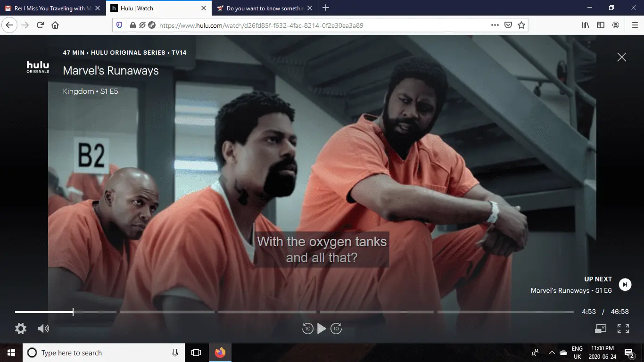The image size is (644, 362).
Task: Toggle picture-in-picture mini player
Action: coord(601,329)
